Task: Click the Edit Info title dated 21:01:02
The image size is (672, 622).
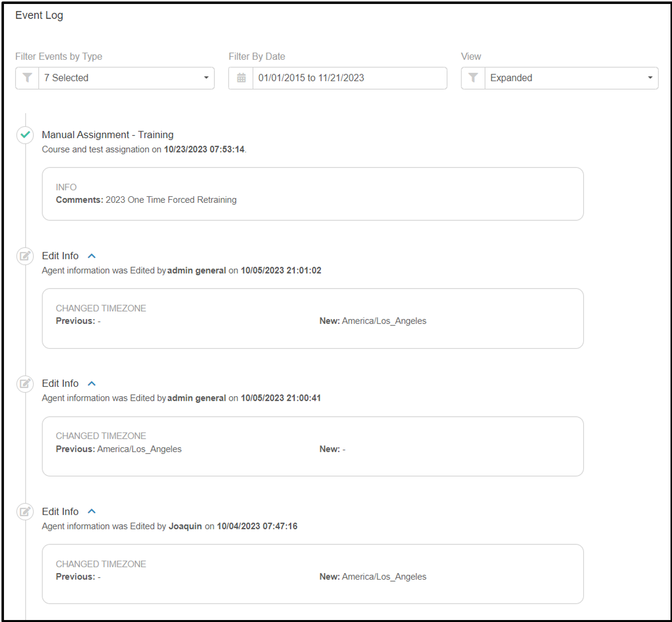Action: coord(60,256)
